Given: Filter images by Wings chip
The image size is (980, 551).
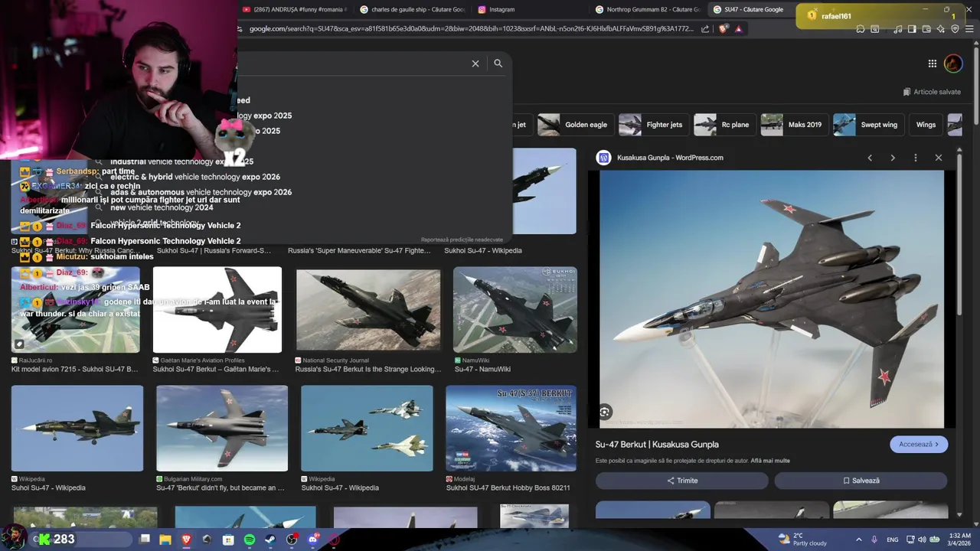Looking at the screenshot, I should pos(926,125).
